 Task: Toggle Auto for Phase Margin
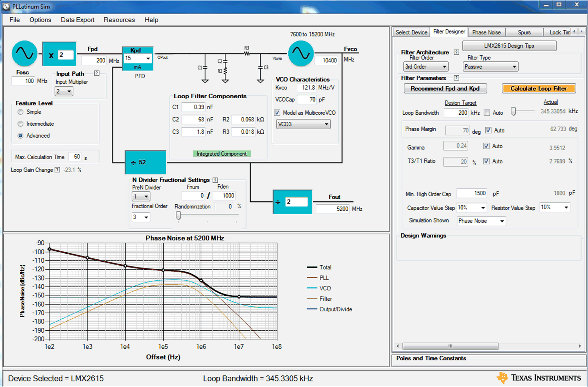point(489,130)
